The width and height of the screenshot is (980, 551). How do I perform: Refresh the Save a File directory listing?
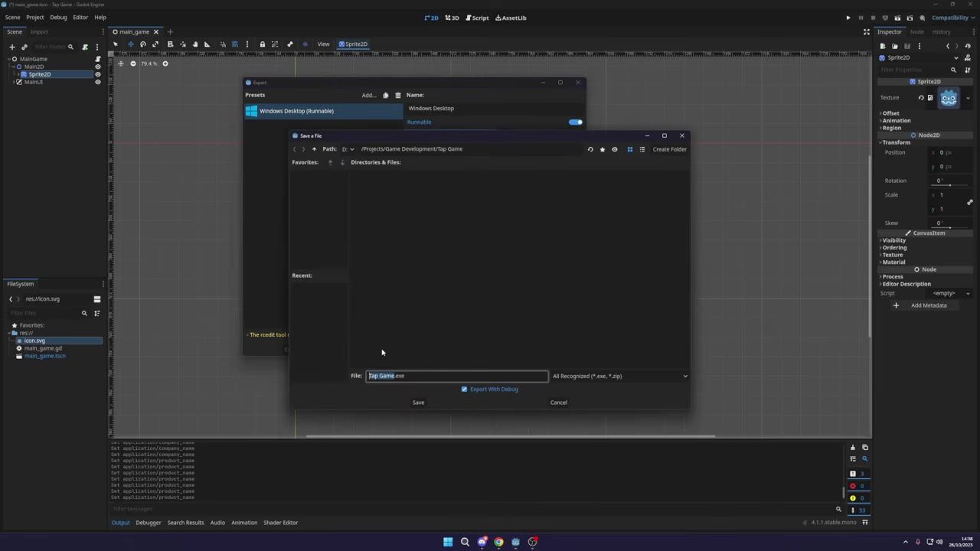[x=590, y=149]
